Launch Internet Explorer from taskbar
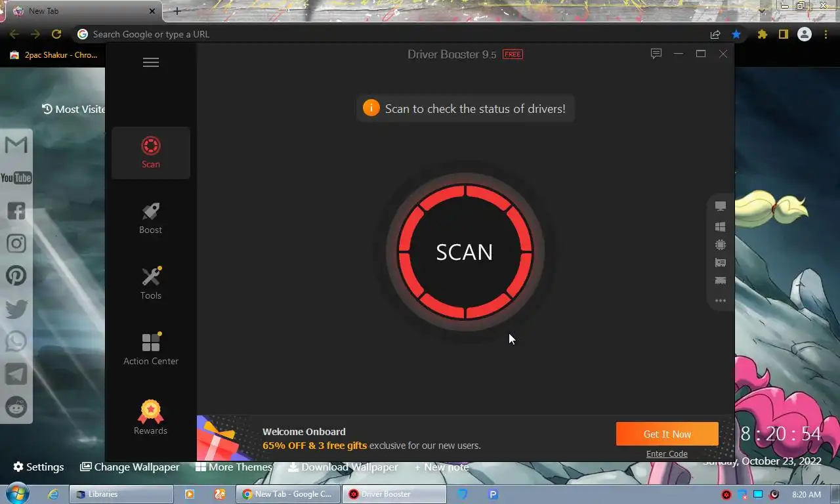This screenshot has width=840, height=504. (x=53, y=494)
